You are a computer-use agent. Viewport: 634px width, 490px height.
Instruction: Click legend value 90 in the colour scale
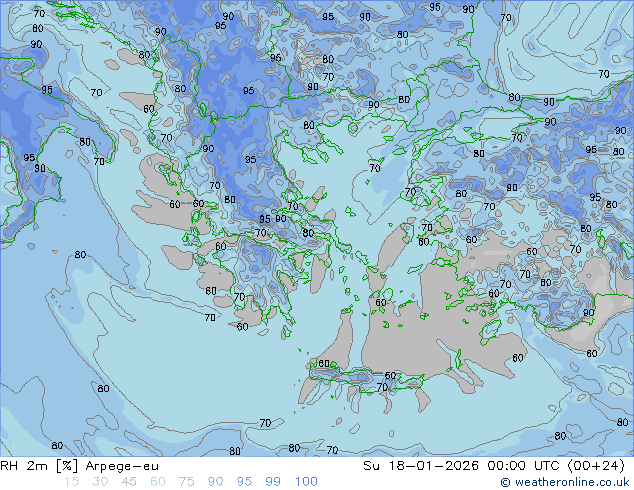pyautogui.click(x=215, y=482)
